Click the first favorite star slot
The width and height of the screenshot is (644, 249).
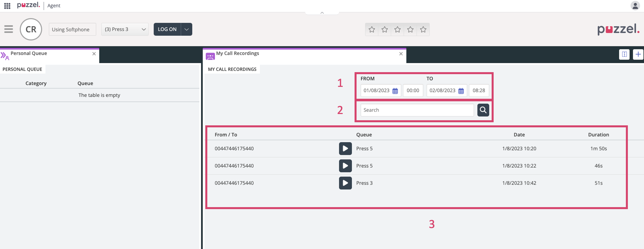[x=372, y=29]
